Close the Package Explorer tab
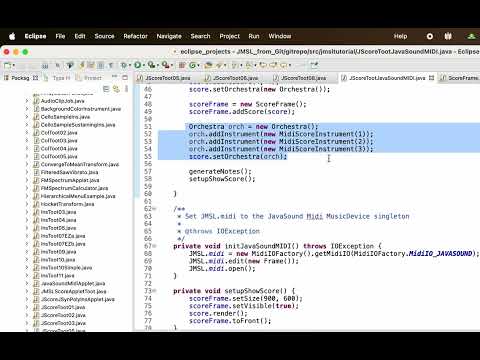480x360 pixels. point(35,78)
